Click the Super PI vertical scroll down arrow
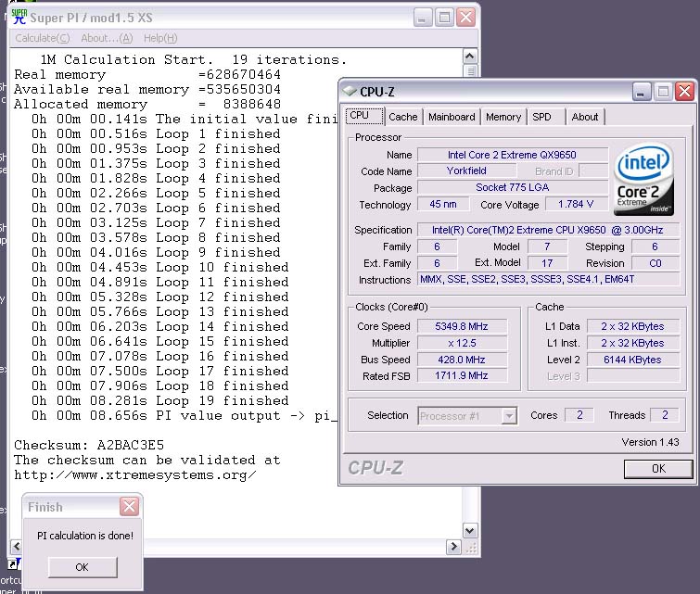Viewport: 700px width, 594px height. pyautogui.click(x=470, y=531)
